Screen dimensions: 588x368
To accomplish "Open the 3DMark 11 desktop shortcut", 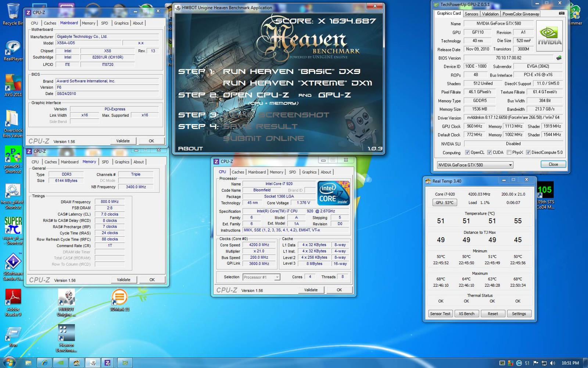I will click(x=119, y=300).
